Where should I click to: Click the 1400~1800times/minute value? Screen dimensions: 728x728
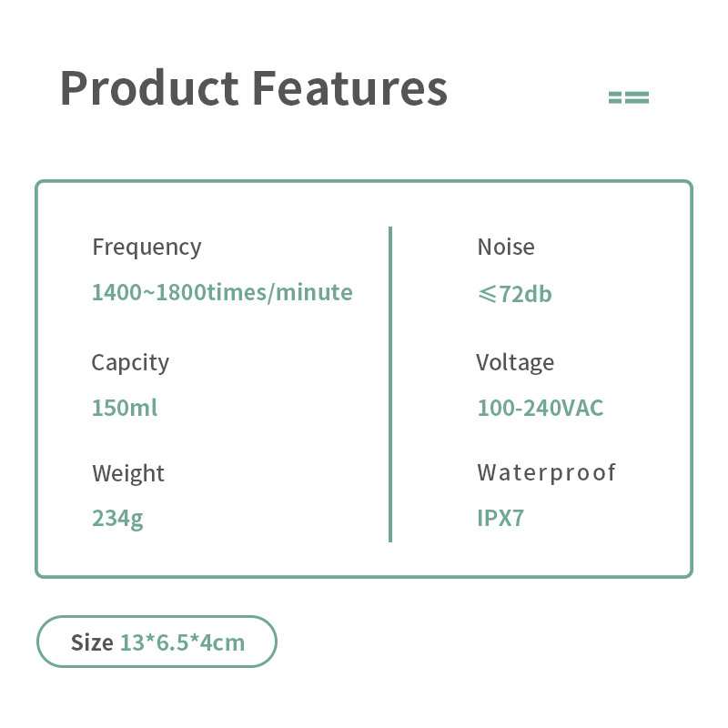(x=222, y=292)
